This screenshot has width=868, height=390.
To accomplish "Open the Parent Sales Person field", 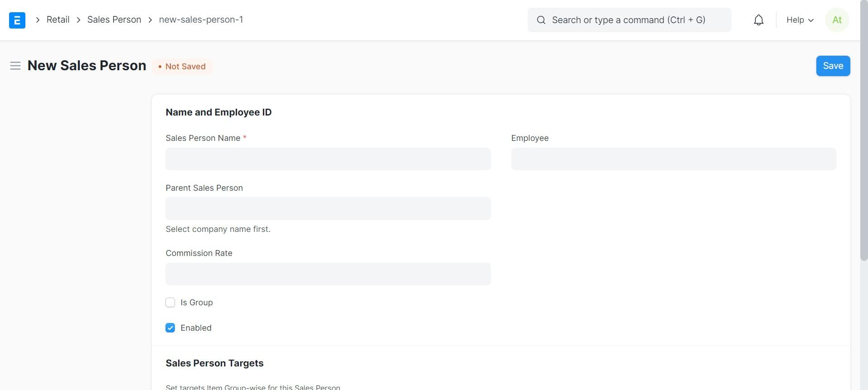I will pyautogui.click(x=328, y=208).
